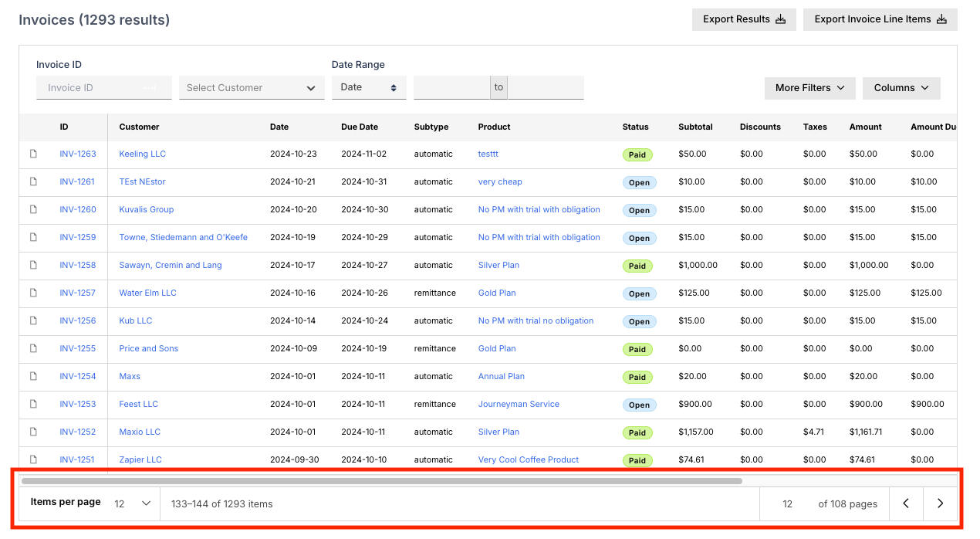The height and width of the screenshot is (539, 980).
Task: Open document icon for INV-1251 row
Action: point(33,459)
